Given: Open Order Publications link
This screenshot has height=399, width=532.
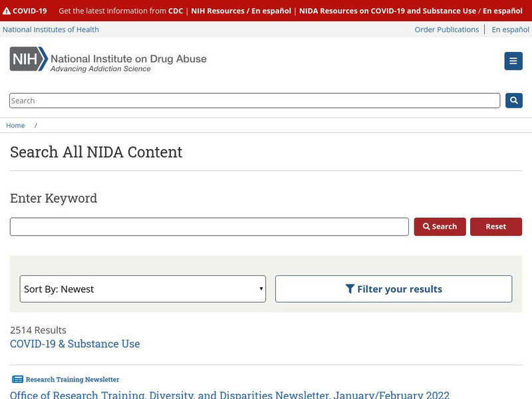Looking at the screenshot, I should pos(446,29).
